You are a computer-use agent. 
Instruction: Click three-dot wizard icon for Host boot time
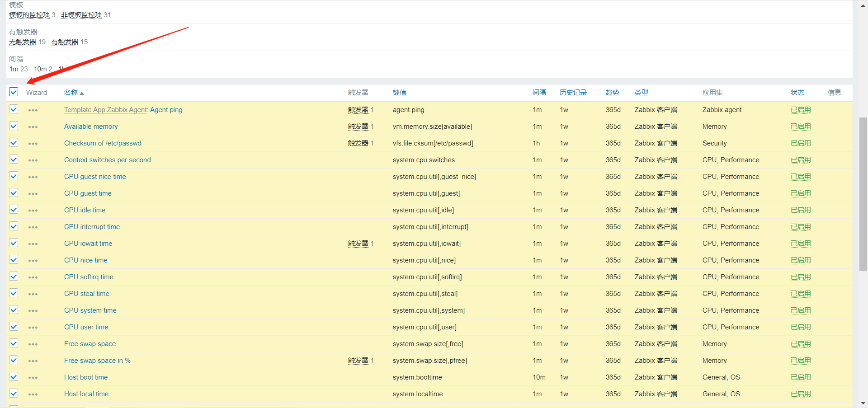tap(33, 378)
